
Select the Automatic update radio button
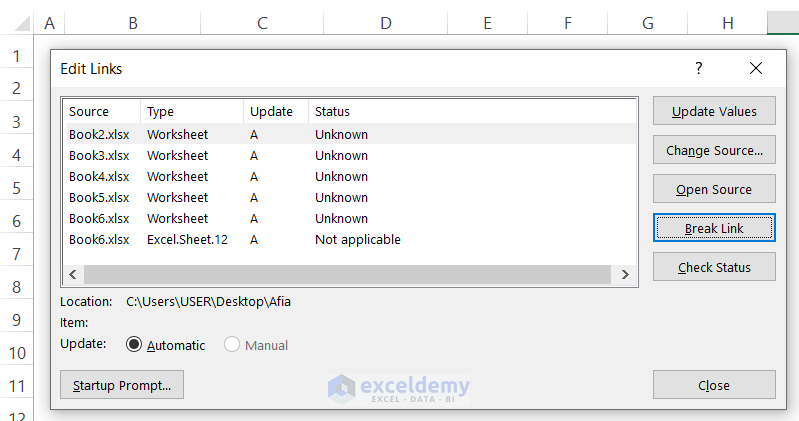(x=134, y=345)
